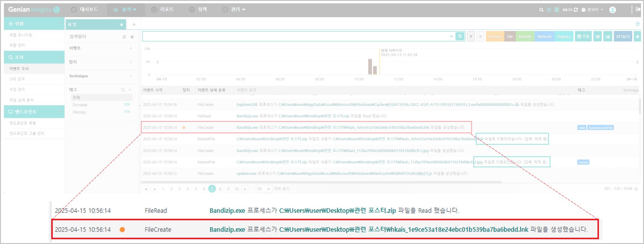Open the filter funnel icon
The width and height of the screenshot is (644, 244).
pyautogui.click(x=471, y=37)
